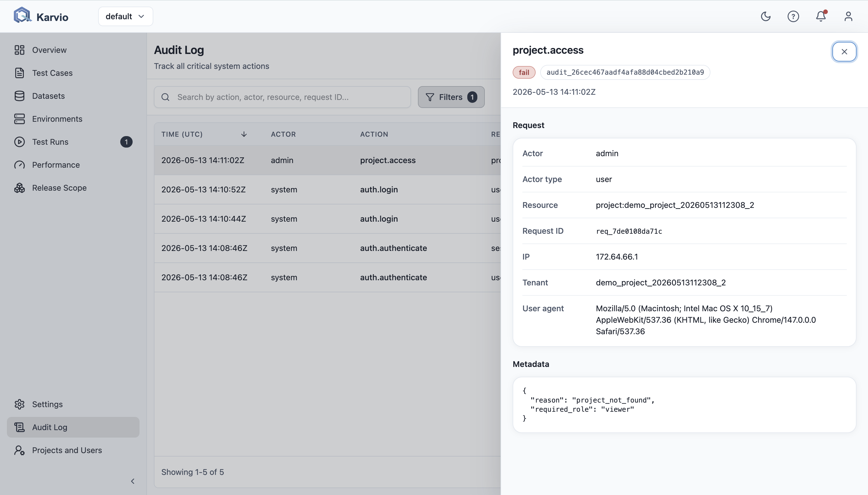
Task: Close the project.access detail panel
Action: [844, 52]
